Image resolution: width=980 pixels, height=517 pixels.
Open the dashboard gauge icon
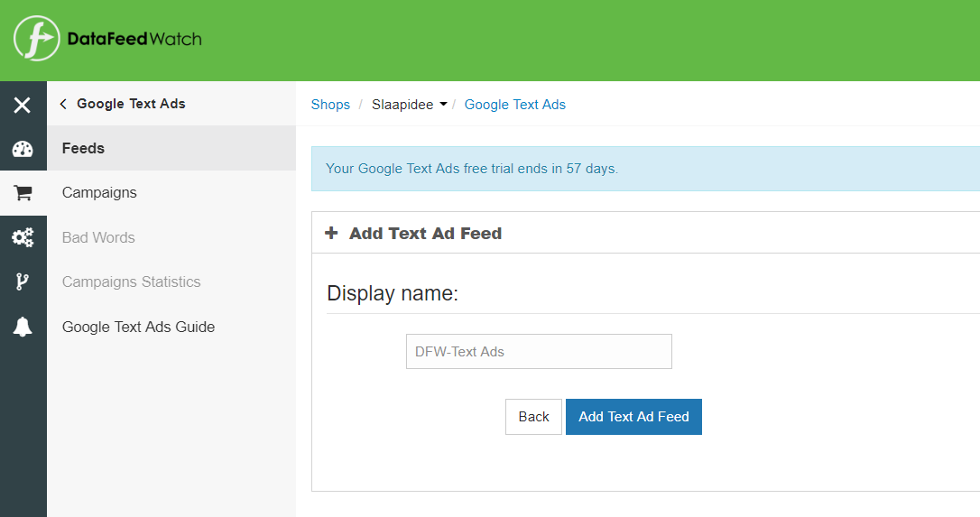click(x=23, y=149)
